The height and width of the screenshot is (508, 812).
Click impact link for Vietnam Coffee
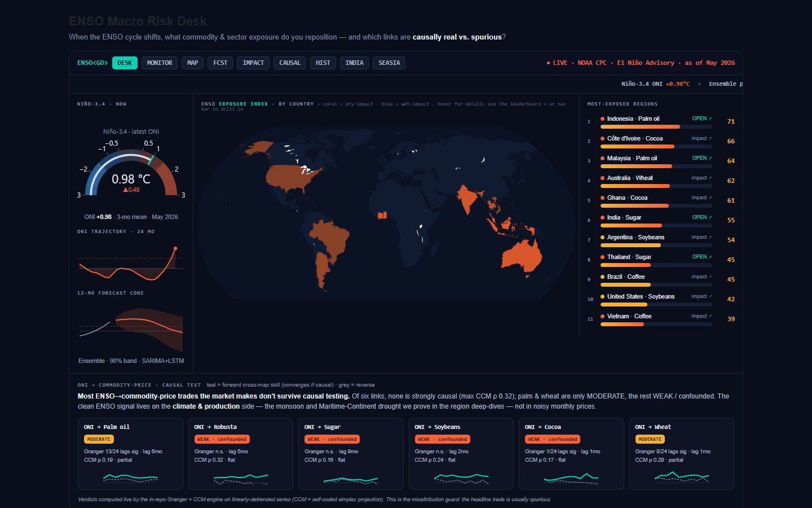[701, 316]
